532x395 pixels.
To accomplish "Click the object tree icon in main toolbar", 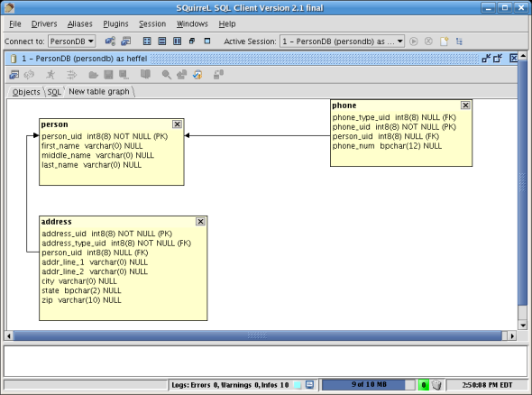I will (459, 41).
